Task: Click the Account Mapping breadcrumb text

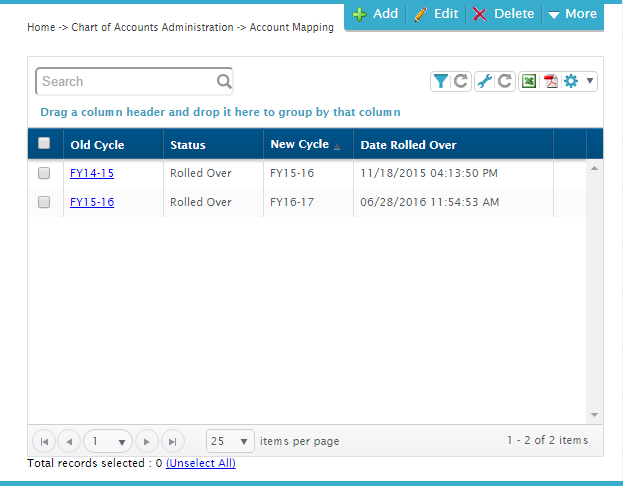Action: tap(292, 27)
